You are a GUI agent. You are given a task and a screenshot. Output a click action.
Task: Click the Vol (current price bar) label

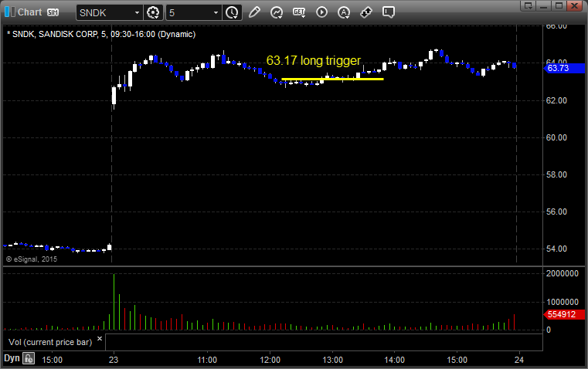point(50,342)
